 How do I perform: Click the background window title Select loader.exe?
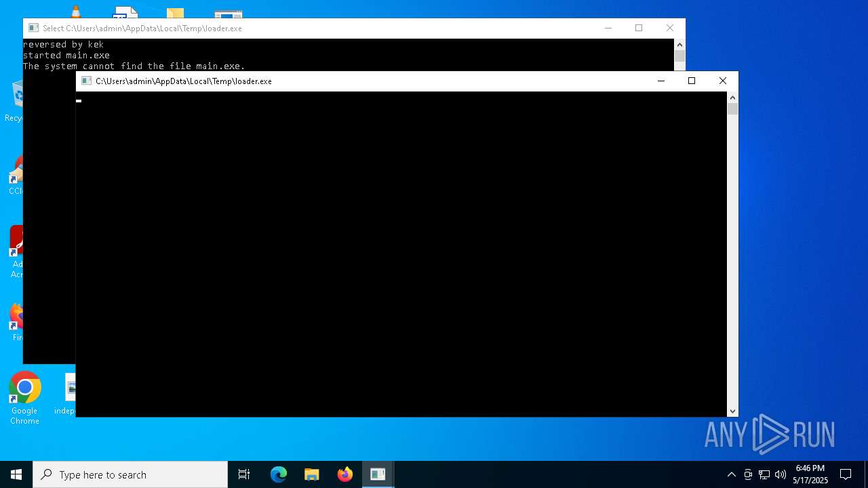[142, 28]
